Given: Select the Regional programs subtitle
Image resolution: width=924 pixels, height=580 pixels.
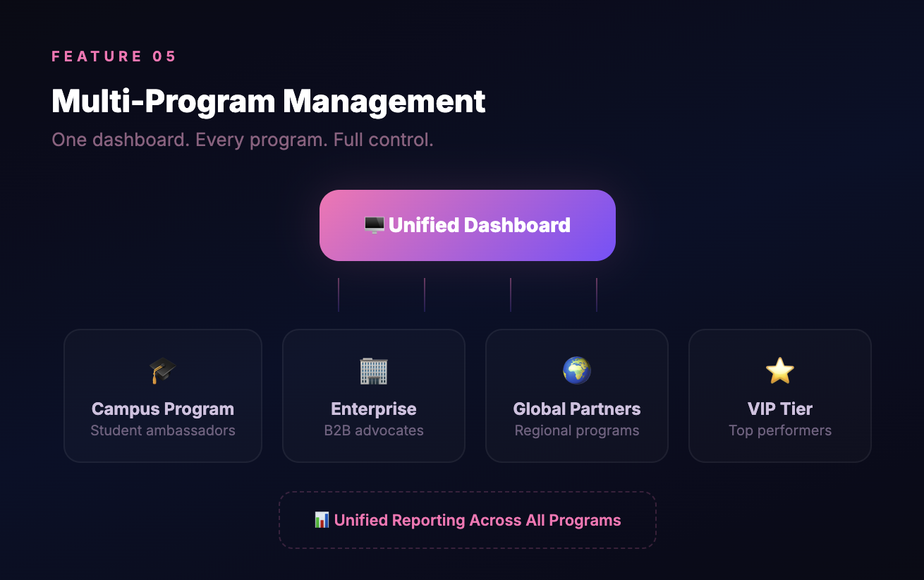Looking at the screenshot, I should [577, 430].
